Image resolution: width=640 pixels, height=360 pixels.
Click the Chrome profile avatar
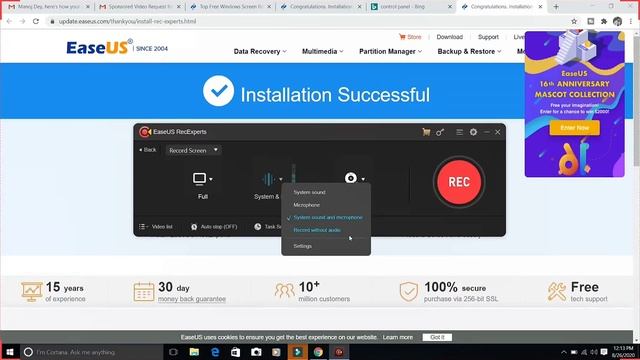click(617, 21)
